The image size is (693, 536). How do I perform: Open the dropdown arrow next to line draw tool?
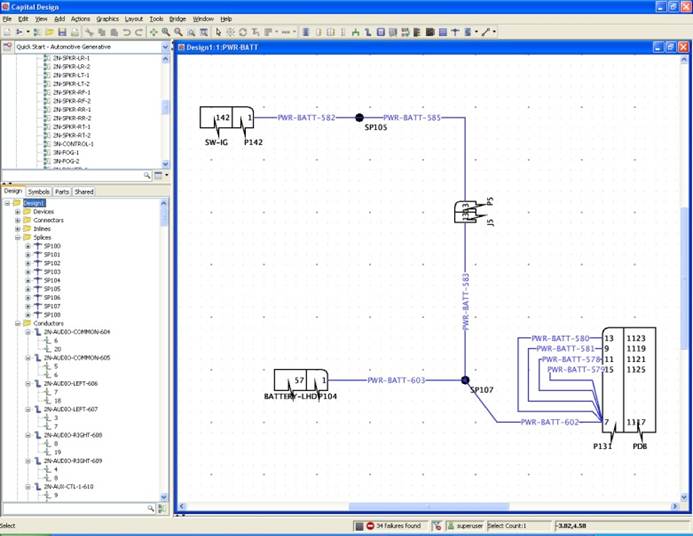[494, 32]
